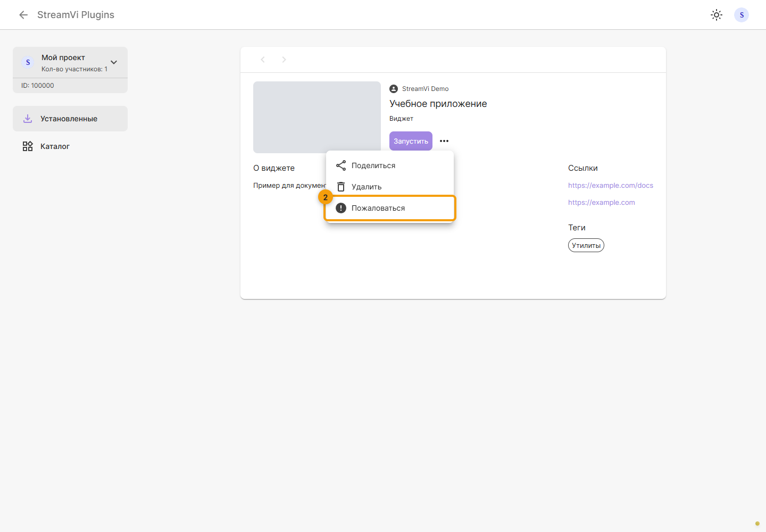Choose Поделиться from the menu
The image size is (766, 532).
[390, 165]
